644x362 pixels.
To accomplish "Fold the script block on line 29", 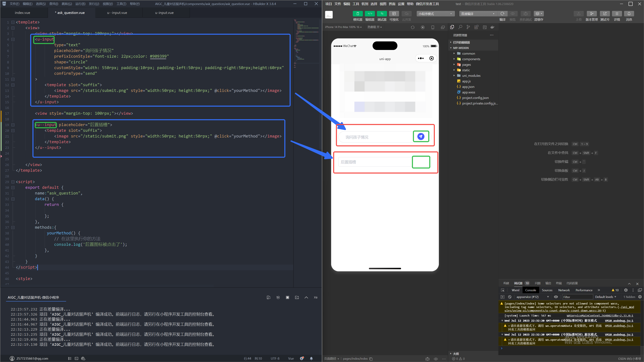I will pos(13,182).
